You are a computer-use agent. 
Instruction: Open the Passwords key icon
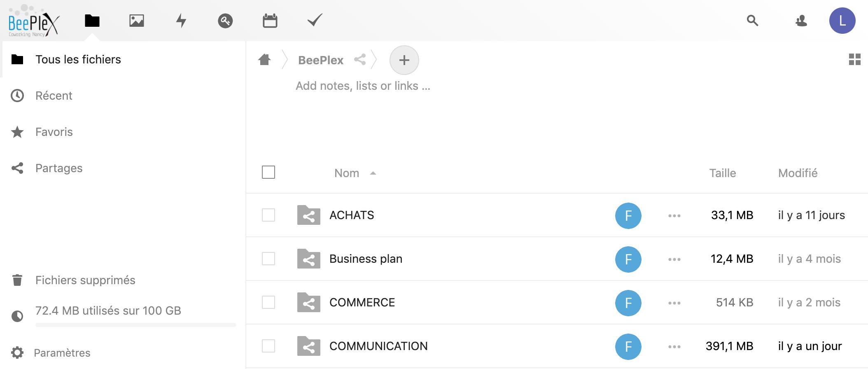(x=225, y=21)
